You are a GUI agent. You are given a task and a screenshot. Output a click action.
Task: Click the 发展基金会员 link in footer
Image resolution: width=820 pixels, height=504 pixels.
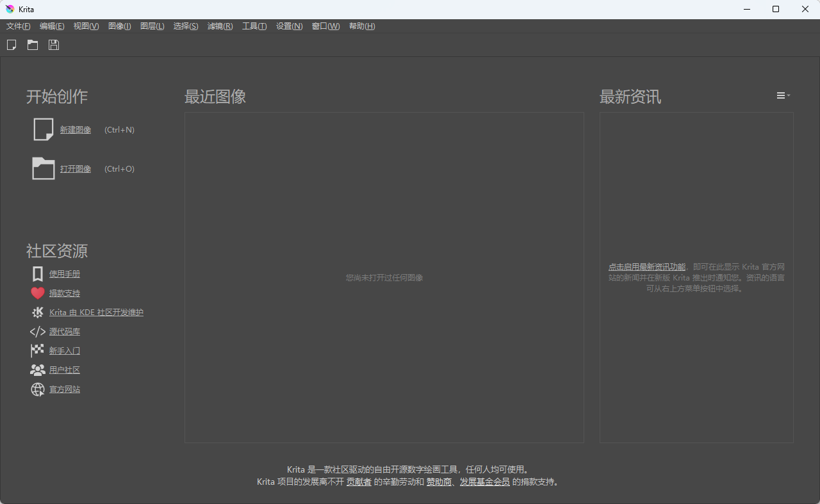tap(485, 482)
